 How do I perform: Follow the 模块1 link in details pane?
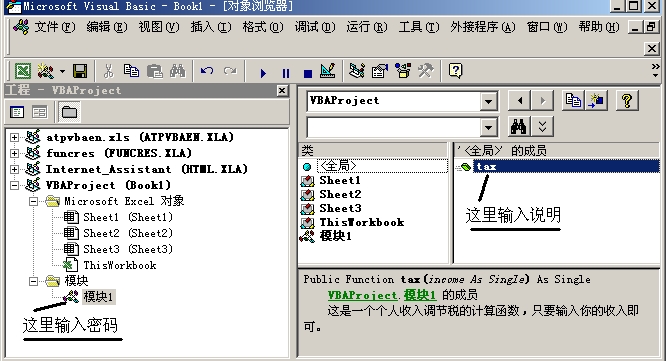419,295
